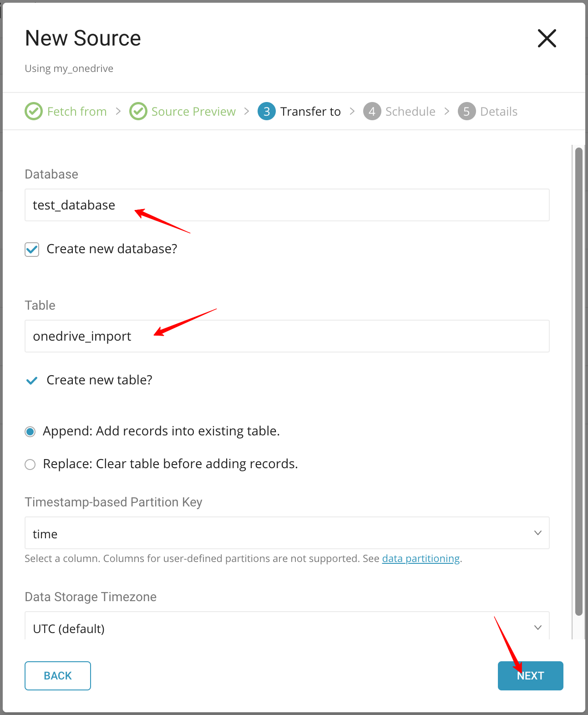
Task: Select Replace: Clear table radio option
Action: pos(30,465)
